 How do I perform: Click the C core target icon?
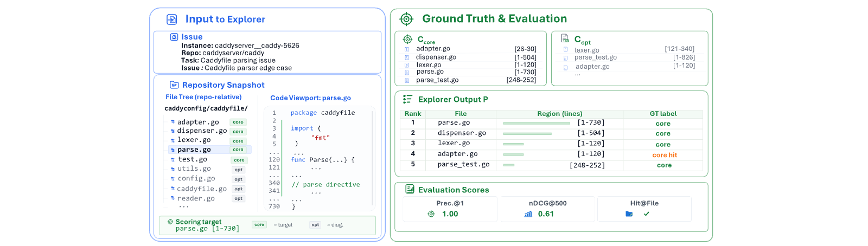click(x=407, y=39)
